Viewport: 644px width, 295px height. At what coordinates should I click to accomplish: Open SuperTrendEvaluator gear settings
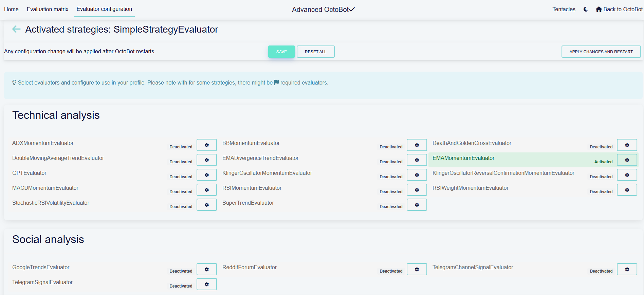[417, 205]
